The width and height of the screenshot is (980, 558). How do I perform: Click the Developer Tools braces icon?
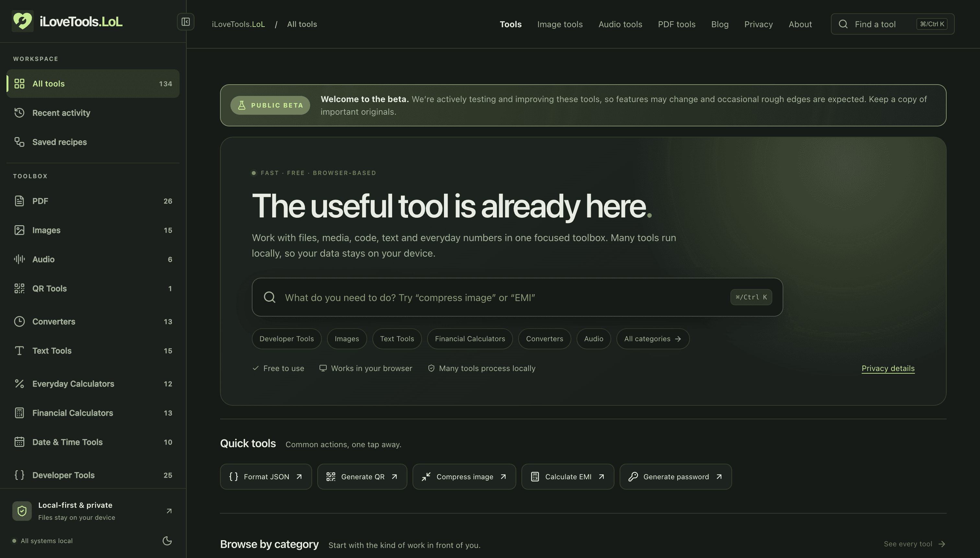point(19,475)
